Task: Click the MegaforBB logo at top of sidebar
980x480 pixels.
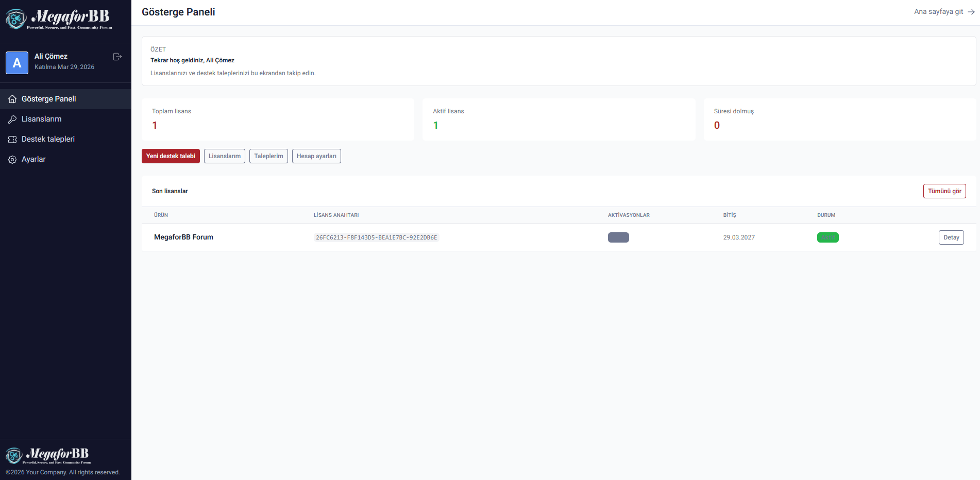Action: click(59, 19)
